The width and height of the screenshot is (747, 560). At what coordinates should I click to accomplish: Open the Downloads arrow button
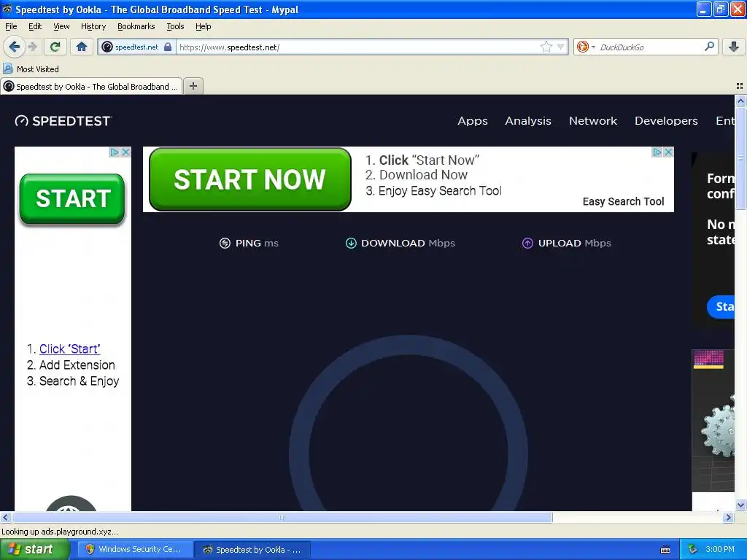click(x=734, y=47)
